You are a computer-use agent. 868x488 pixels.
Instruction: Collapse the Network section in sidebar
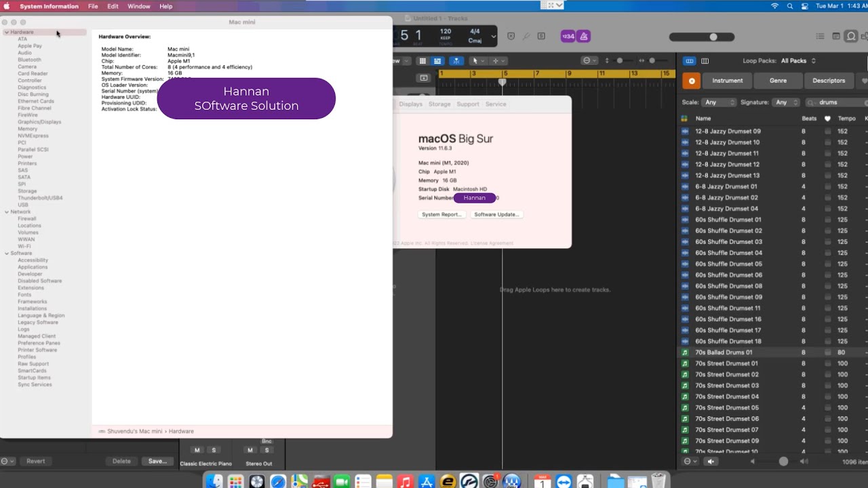coord(7,212)
